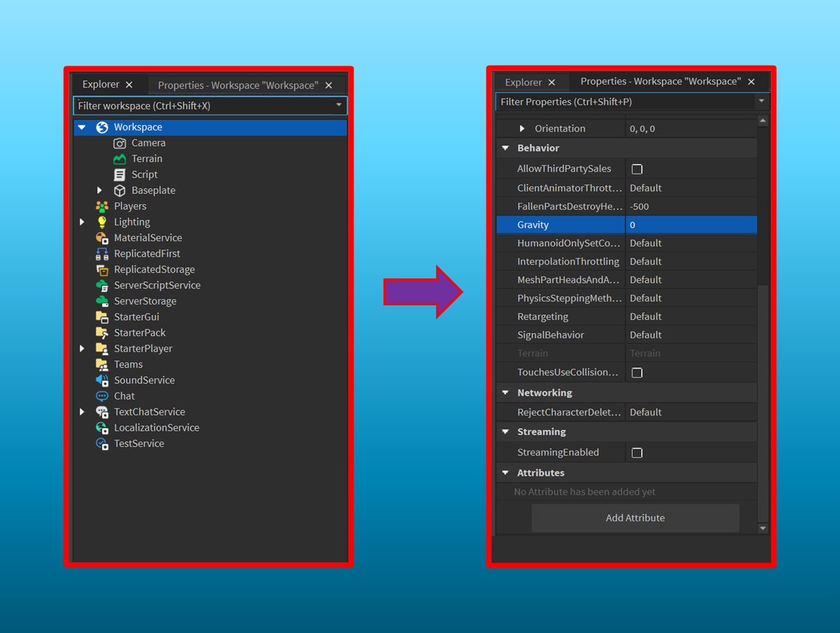
Task: Click the Properties scrollbar down arrow
Action: click(763, 528)
